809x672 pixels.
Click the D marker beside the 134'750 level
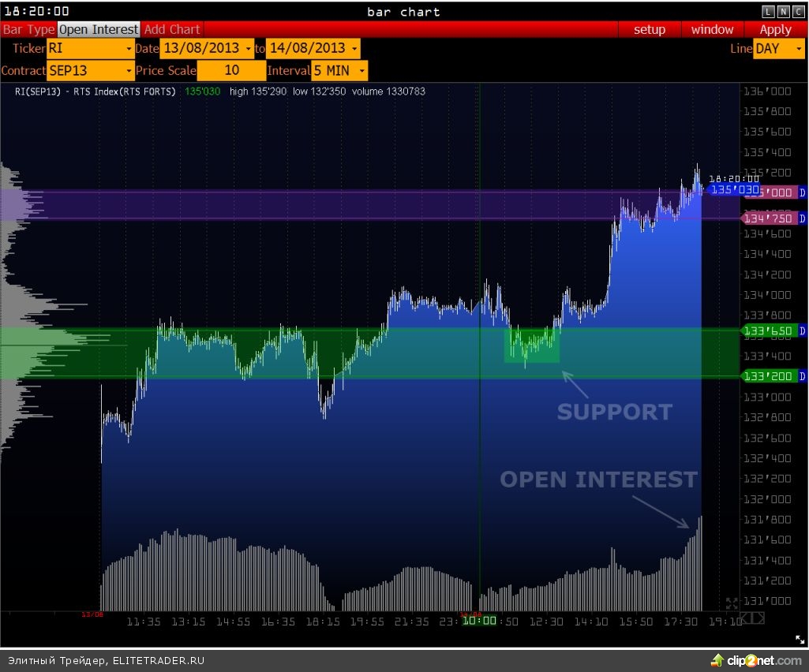(x=803, y=218)
